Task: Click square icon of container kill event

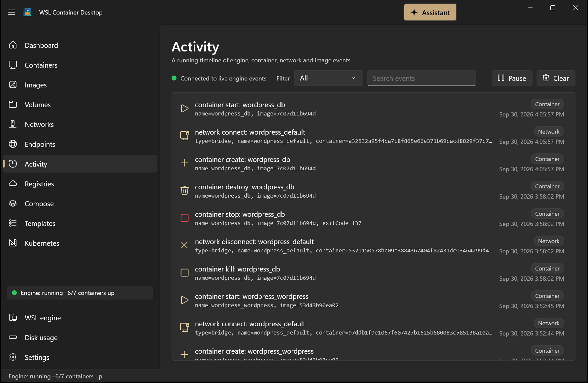Action: 184,273
